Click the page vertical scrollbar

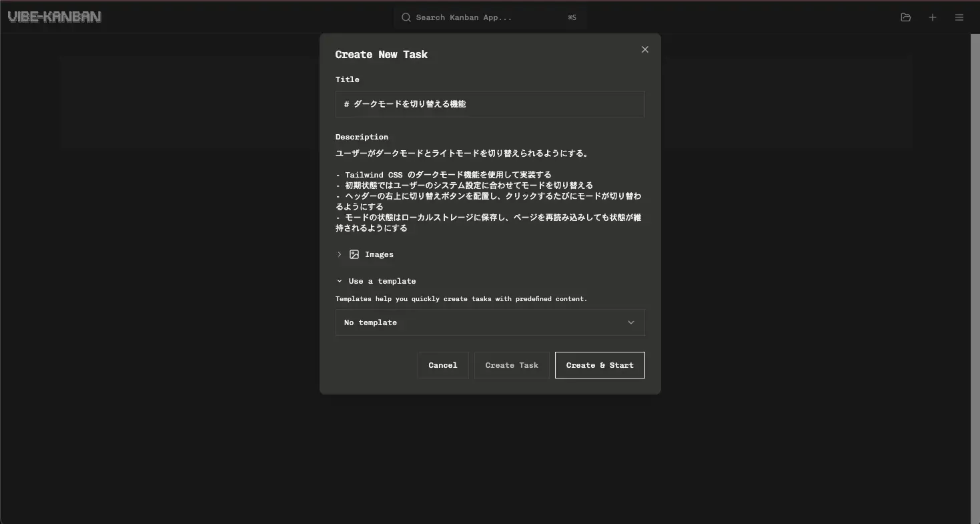click(x=975, y=278)
